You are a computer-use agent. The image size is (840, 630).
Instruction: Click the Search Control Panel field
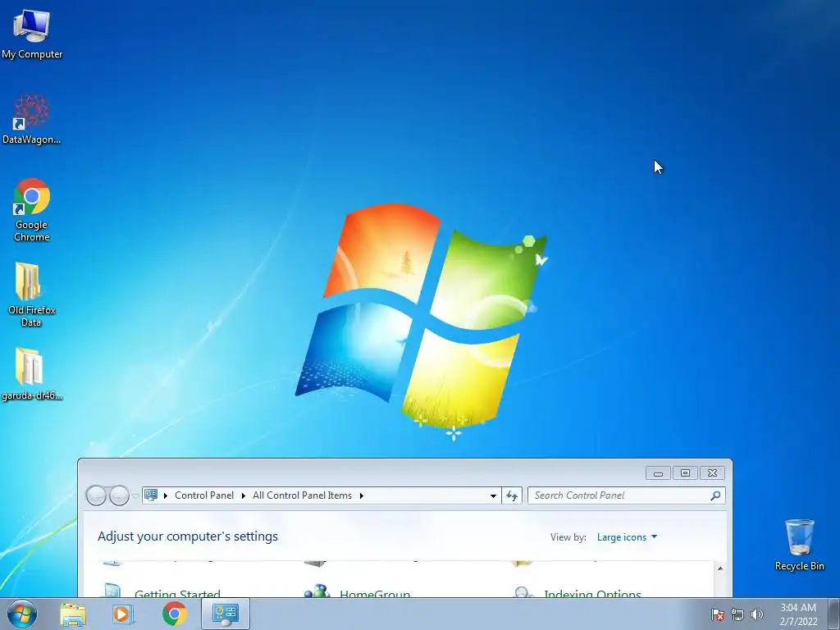click(x=626, y=495)
